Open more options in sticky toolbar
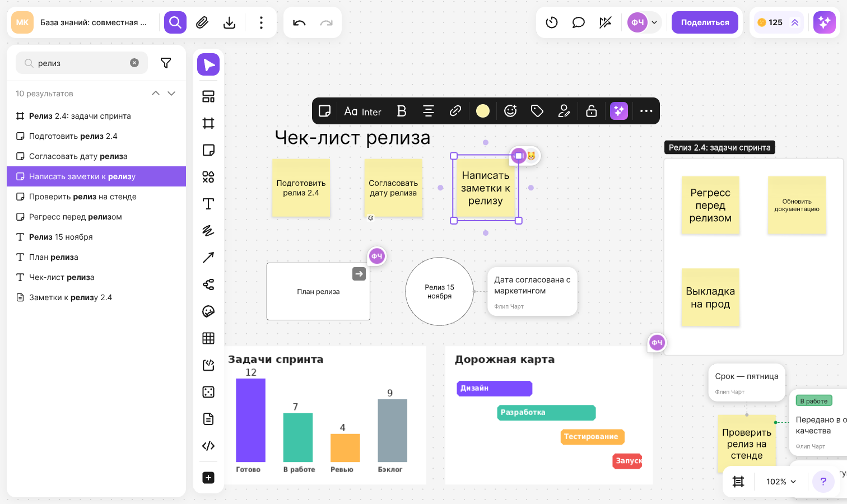The width and height of the screenshot is (847, 504). point(646,111)
